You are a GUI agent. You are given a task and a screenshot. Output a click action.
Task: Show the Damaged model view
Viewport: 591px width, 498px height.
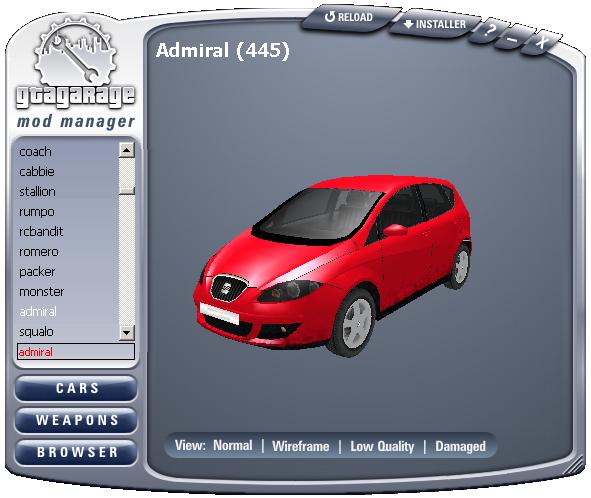pos(460,446)
